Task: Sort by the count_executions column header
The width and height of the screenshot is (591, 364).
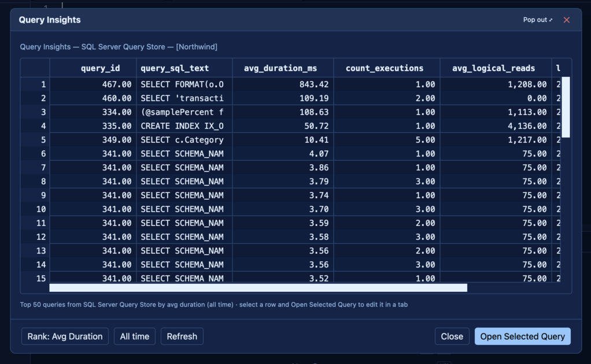Action: click(387, 68)
